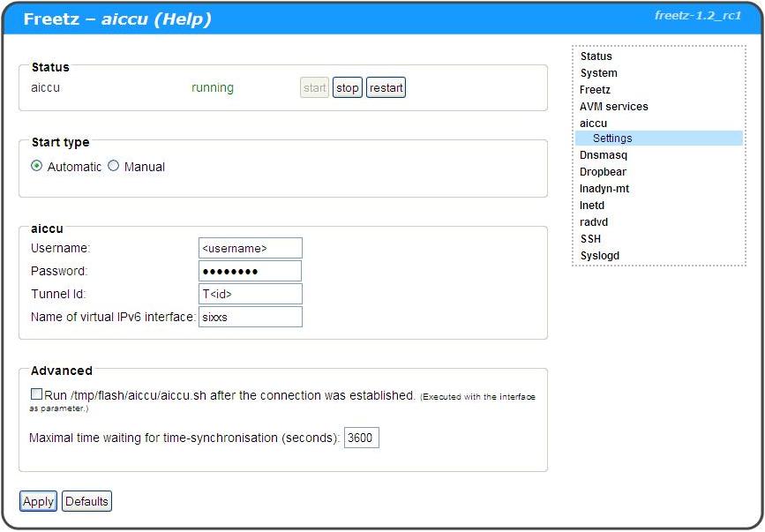The image size is (765, 532).
Task: Reset settings with Defaults button
Action: tap(86, 501)
